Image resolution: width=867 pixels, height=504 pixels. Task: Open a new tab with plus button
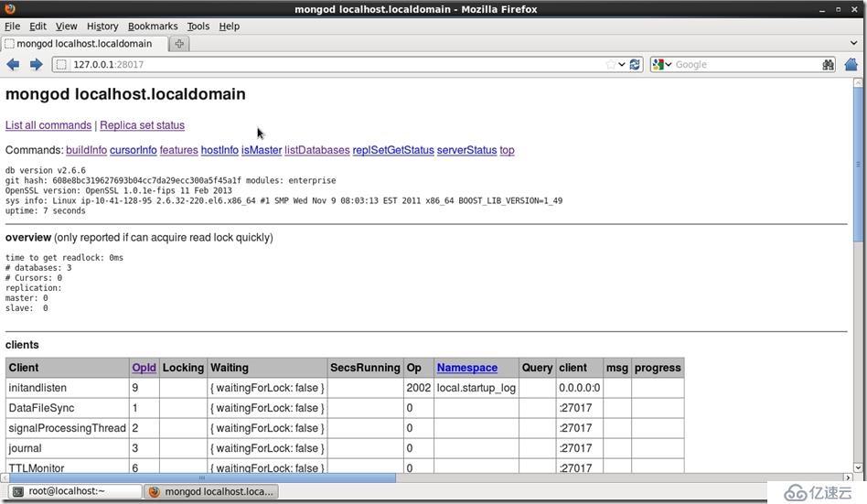(x=179, y=44)
